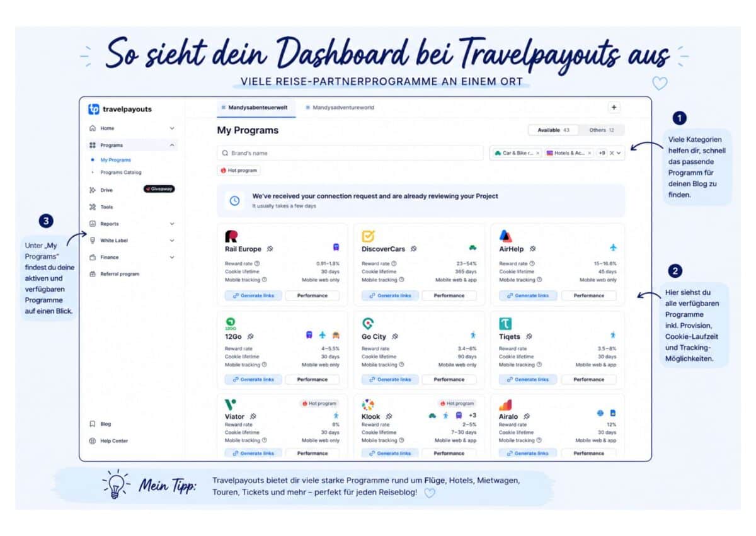Screen dimensions: 756x536
Task: Open the Home sidebar item
Action: (x=107, y=128)
